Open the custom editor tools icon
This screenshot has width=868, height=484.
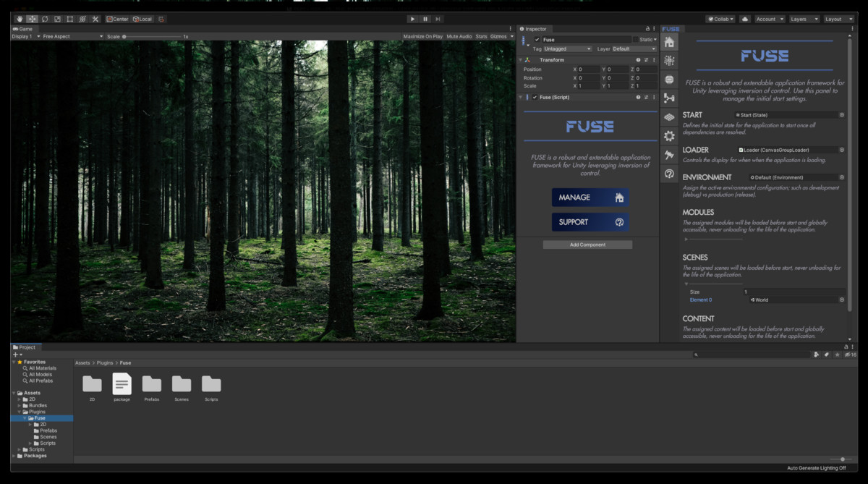tap(95, 19)
